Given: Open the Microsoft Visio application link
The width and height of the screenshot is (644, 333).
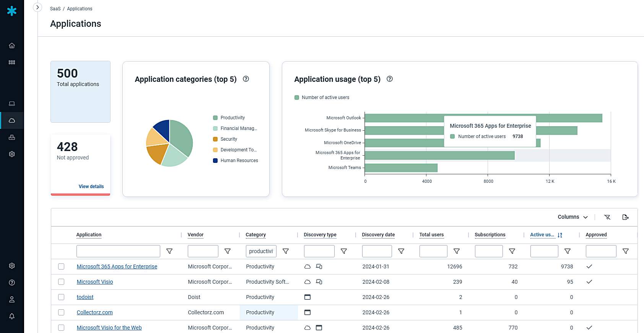Looking at the screenshot, I should [95, 282].
